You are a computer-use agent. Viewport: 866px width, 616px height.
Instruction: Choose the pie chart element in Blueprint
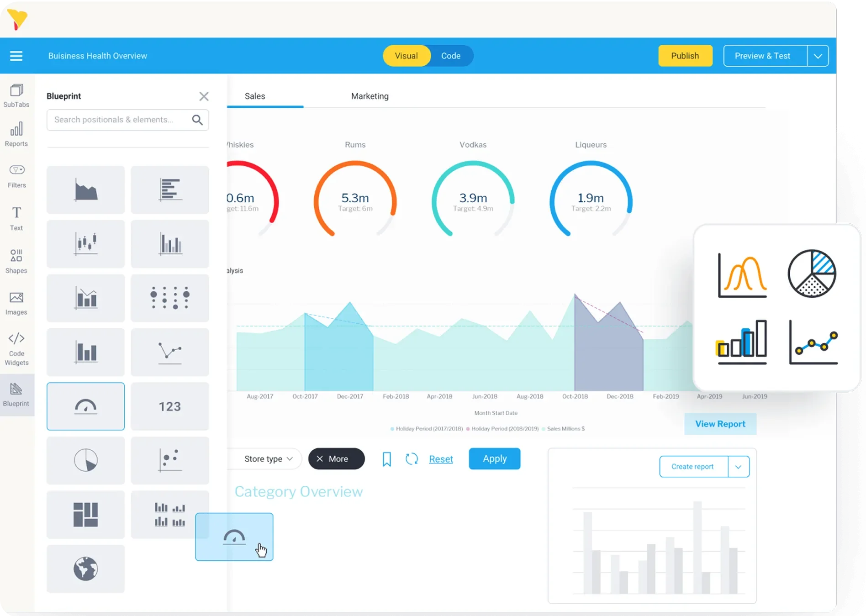[x=85, y=460]
